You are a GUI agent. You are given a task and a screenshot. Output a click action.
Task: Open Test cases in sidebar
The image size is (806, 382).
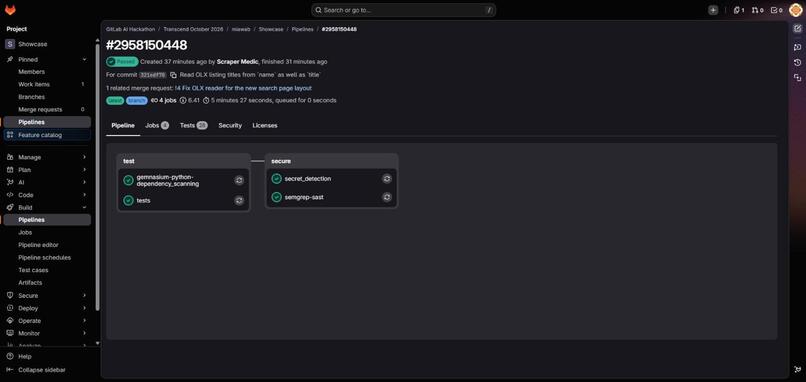[47, 270]
